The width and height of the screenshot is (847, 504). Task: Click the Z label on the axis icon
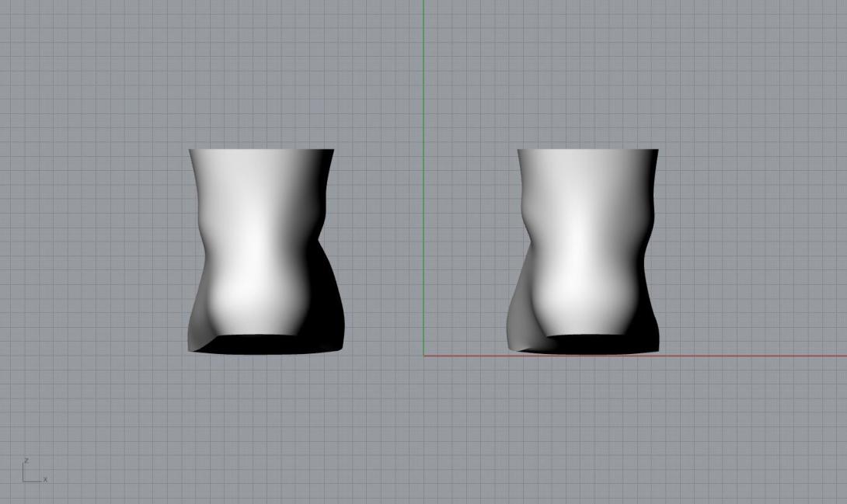point(26,461)
